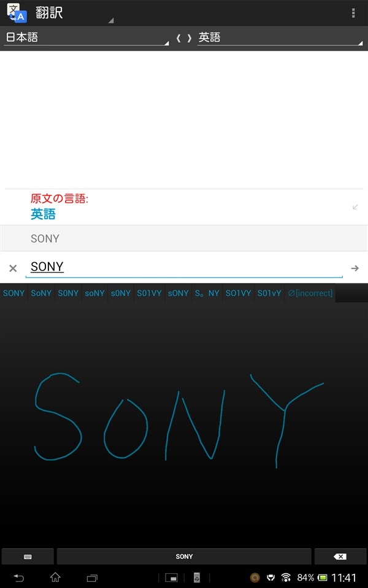The image size is (368, 588).
Task: Select the detected language 英語 link
Action: [x=43, y=214]
